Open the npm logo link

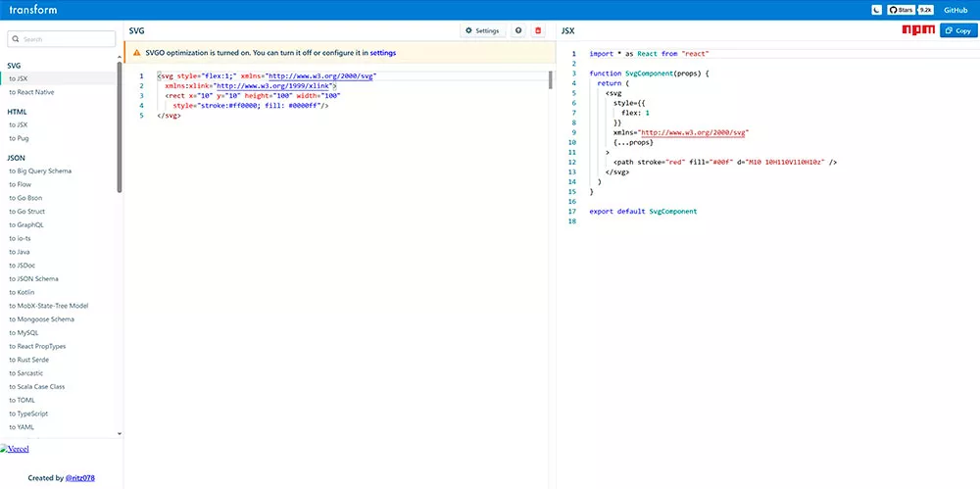point(918,29)
